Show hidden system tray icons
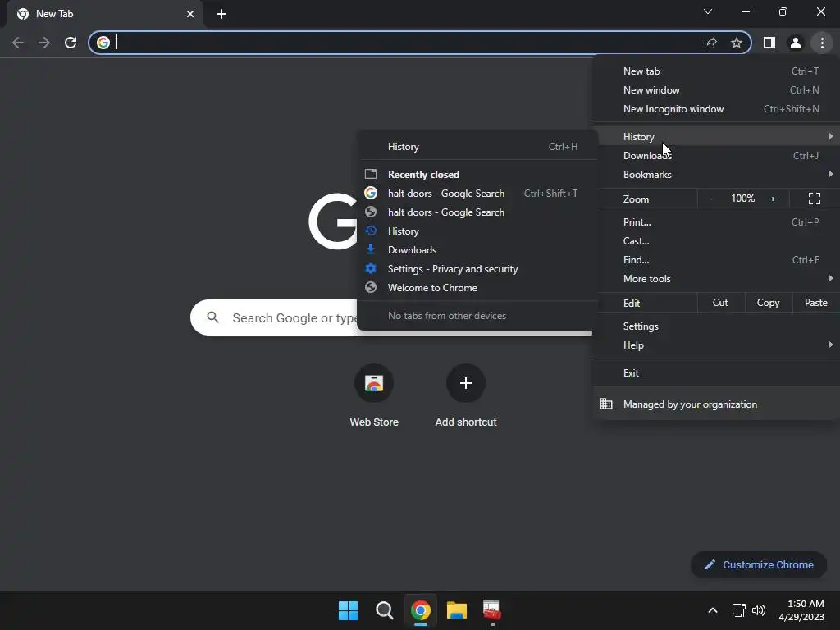This screenshot has width=840, height=630. click(713, 610)
